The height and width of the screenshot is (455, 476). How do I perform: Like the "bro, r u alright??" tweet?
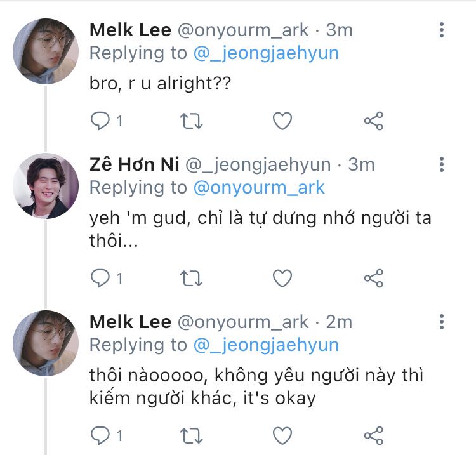point(282,121)
